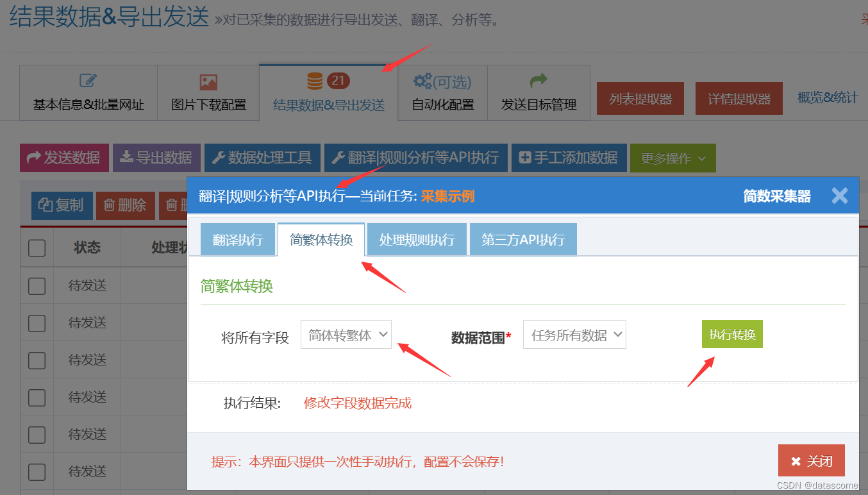Click the 删除 button beside 复制
Screen dimensions: 868x495
126,206
